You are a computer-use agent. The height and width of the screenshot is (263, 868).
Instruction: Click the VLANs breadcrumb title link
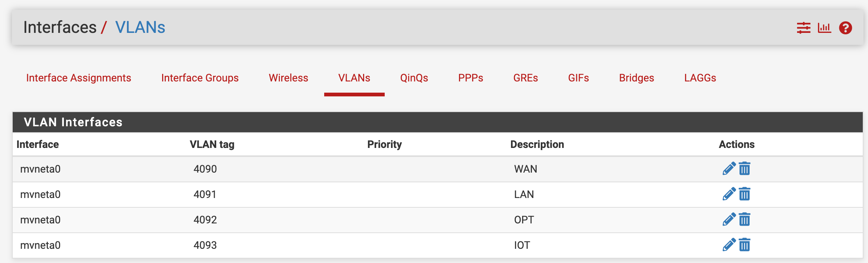(x=140, y=27)
